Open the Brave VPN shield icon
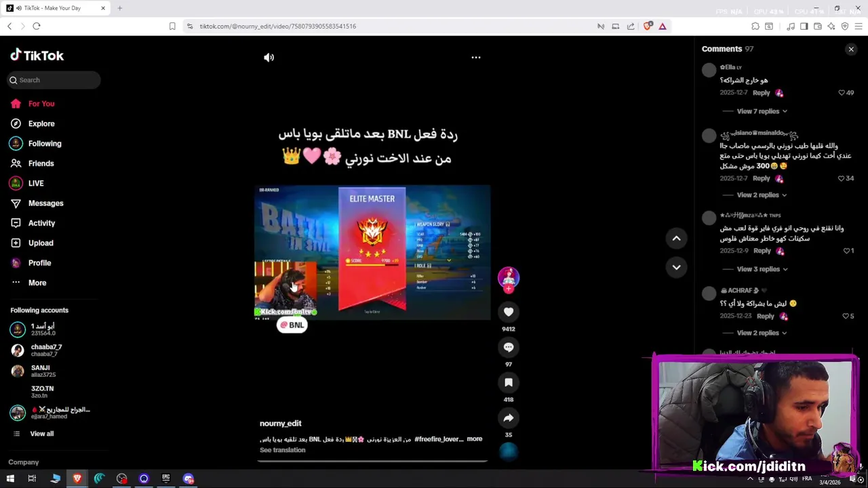This screenshot has width=868, height=488. click(845, 26)
